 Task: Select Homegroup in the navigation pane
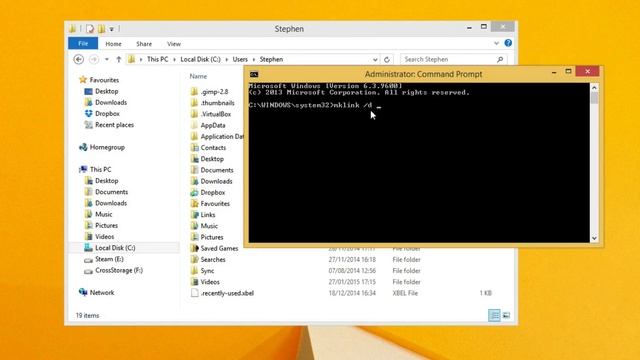click(x=107, y=147)
